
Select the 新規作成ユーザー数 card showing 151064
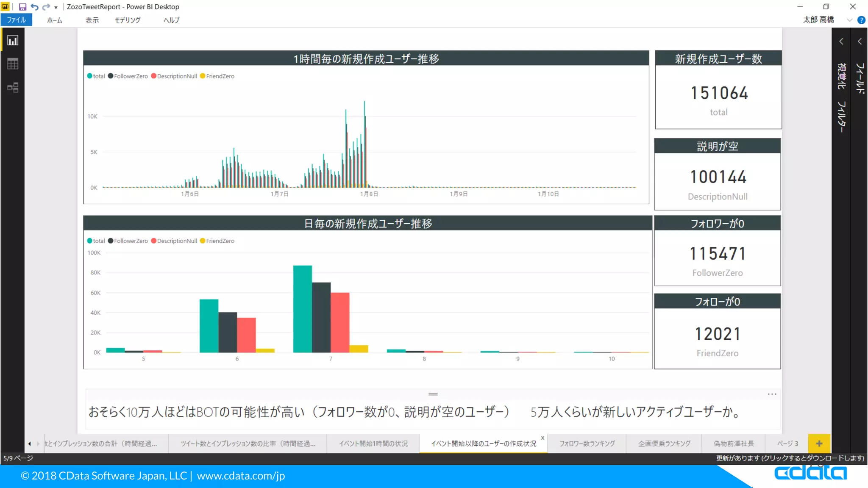[x=718, y=90]
